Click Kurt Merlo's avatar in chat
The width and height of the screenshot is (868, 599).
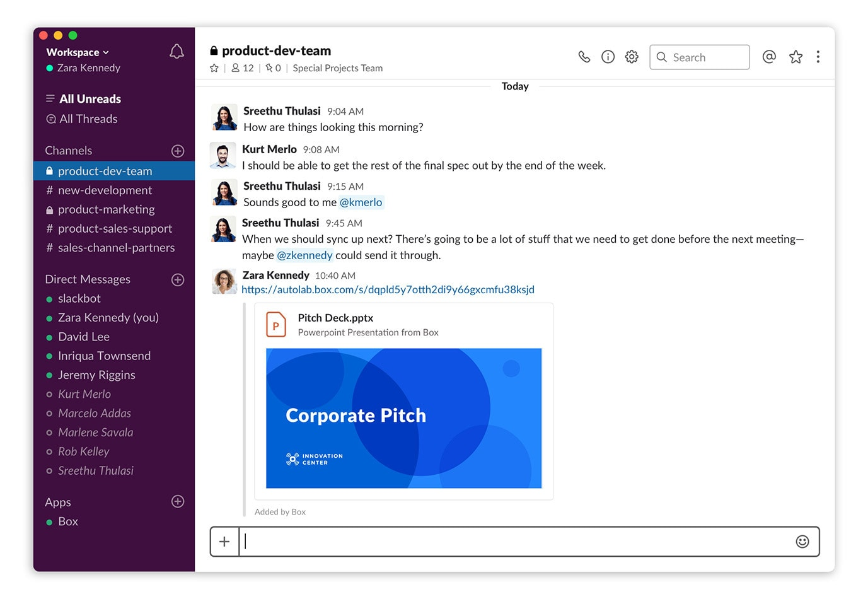[x=223, y=155]
